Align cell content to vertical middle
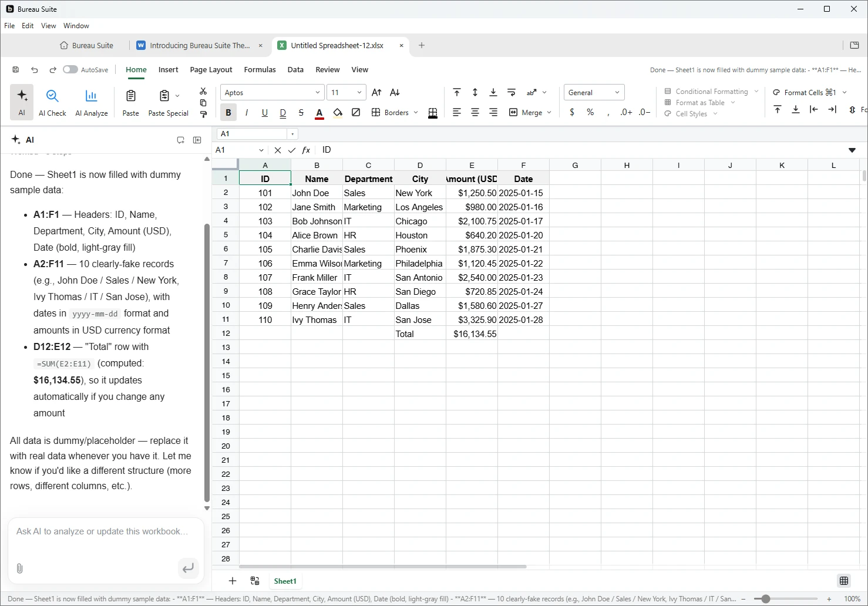Screen dimensions: 868x606 coord(475,93)
